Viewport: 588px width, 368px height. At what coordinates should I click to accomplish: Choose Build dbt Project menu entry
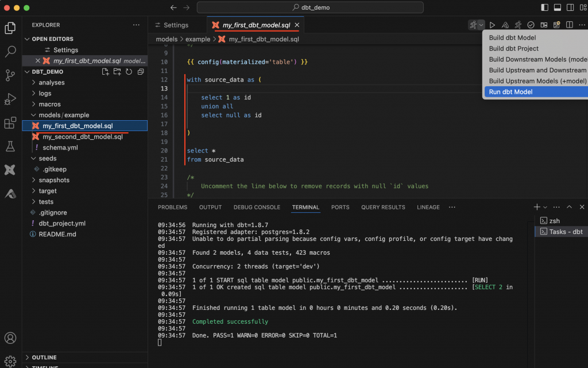tap(513, 48)
